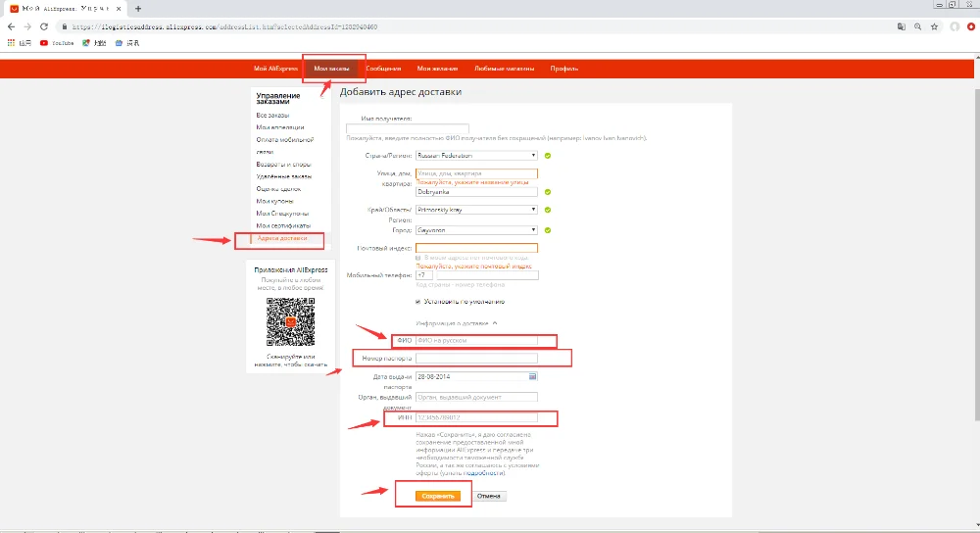This screenshot has height=533, width=980.
Task: Open the Страна/Регион dropdown showing Russian Federation
Action: pos(476,156)
